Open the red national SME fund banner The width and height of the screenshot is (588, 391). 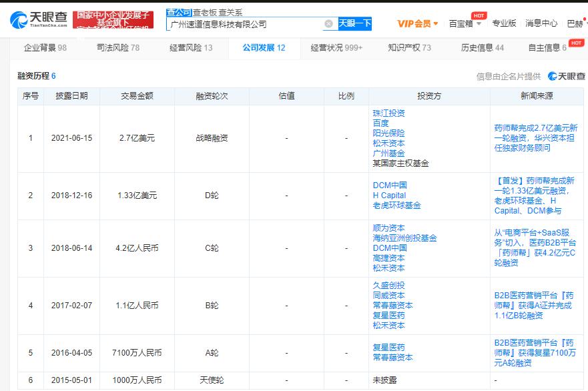point(113,19)
